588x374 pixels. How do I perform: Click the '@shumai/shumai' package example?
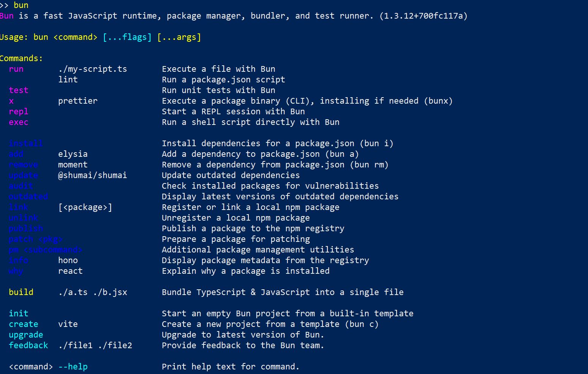coord(93,175)
